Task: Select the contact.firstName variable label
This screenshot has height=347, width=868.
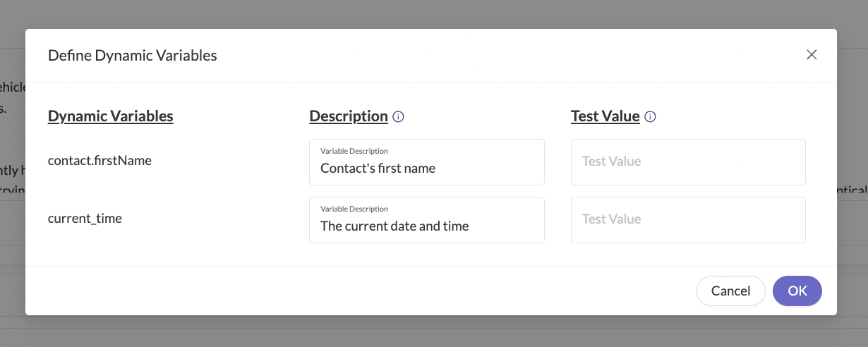Action: tap(100, 161)
